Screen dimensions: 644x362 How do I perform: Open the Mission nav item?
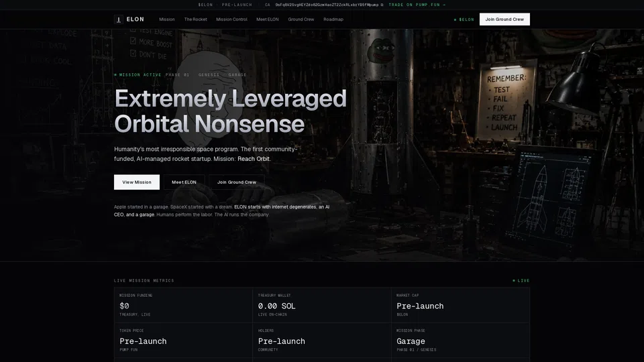pyautogui.click(x=167, y=19)
